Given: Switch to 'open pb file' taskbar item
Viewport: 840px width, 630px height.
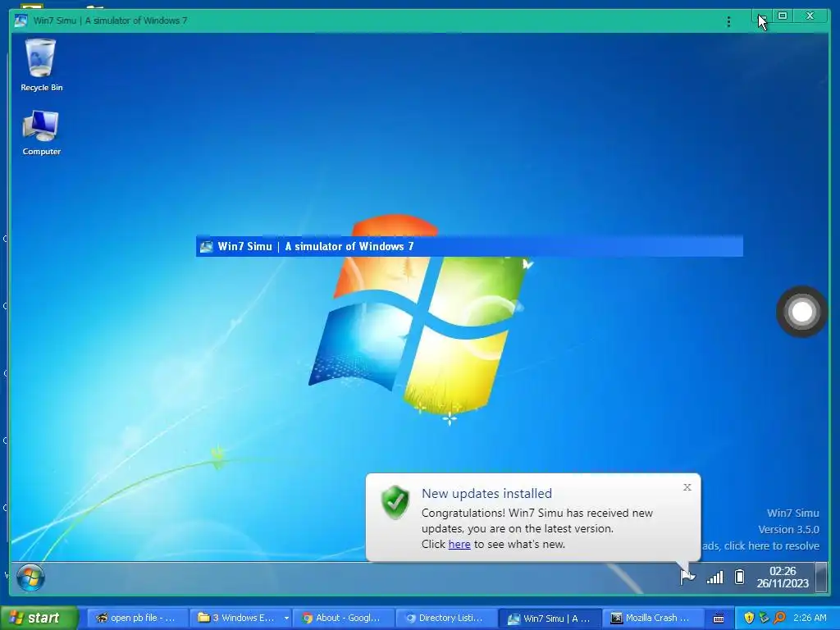Looking at the screenshot, I should point(137,619).
